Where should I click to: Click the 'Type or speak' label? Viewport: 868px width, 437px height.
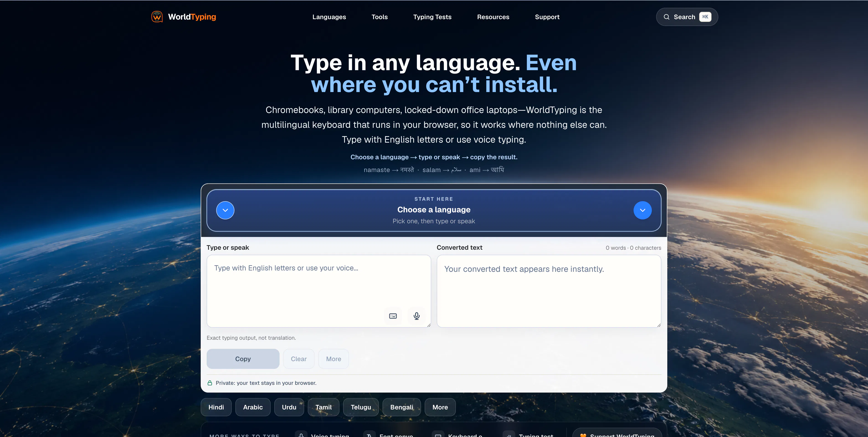227,247
